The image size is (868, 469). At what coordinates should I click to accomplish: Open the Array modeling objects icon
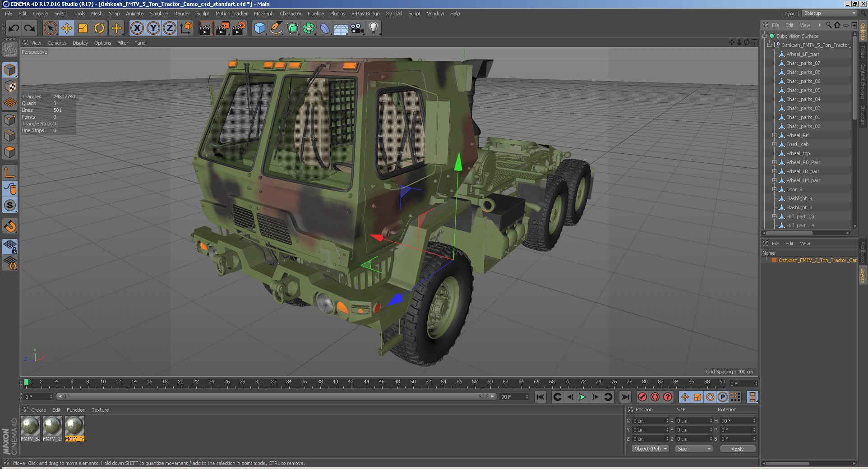click(x=309, y=28)
